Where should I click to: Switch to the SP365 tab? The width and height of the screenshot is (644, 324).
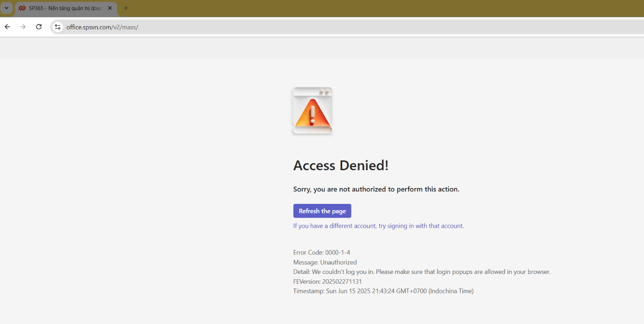point(65,8)
